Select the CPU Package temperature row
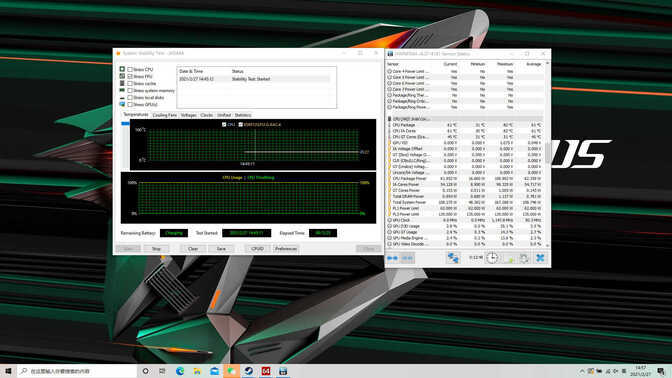Image resolution: width=672 pixels, height=378 pixels. tap(465, 125)
